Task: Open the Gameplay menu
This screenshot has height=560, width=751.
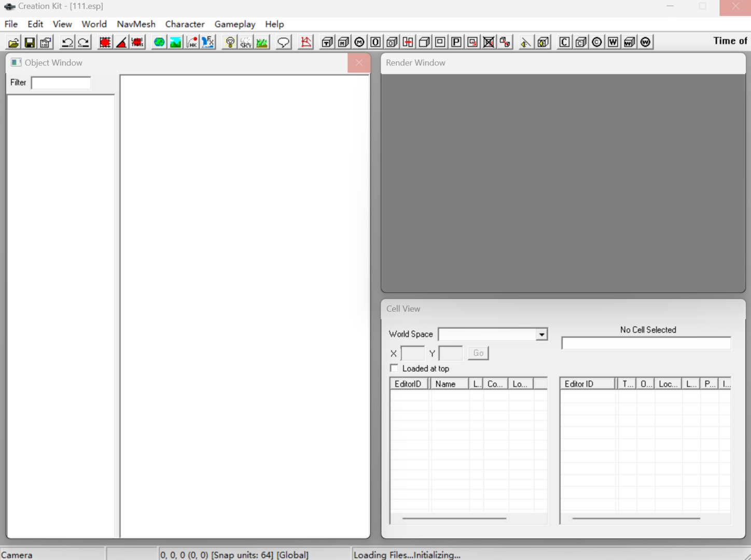Action: tap(235, 24)
